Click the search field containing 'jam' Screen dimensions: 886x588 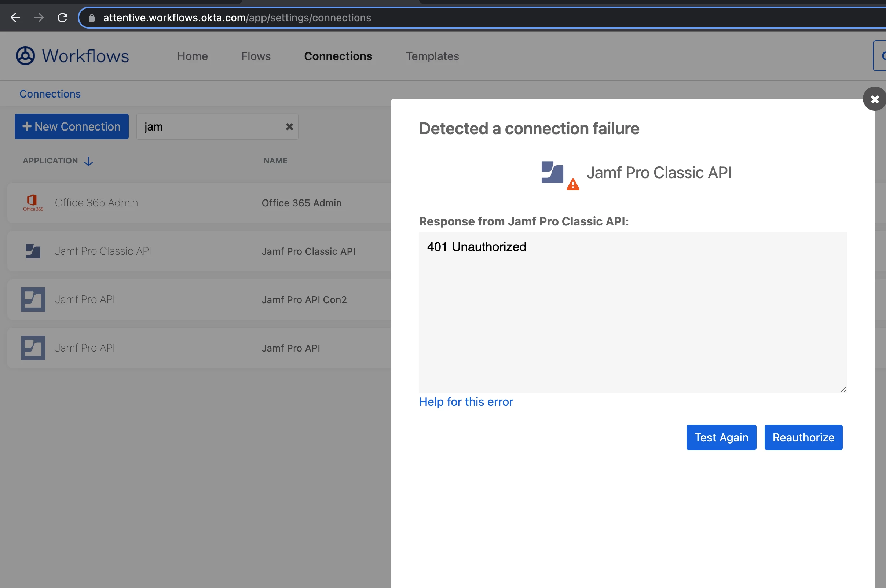(217, 127)
